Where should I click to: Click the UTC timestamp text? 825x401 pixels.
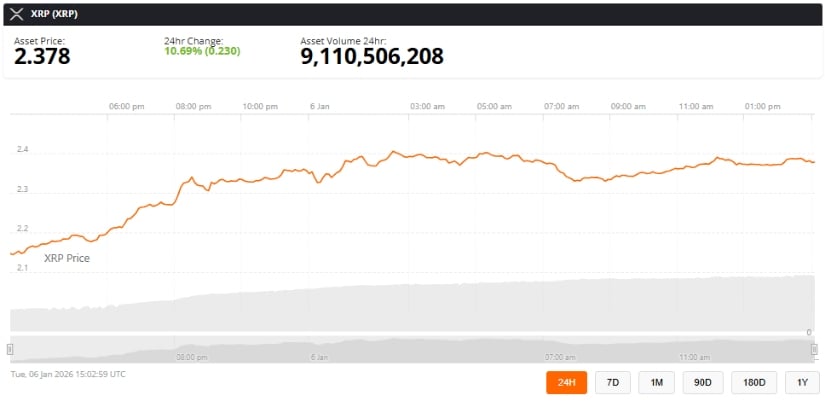click(x=68, y=374)
